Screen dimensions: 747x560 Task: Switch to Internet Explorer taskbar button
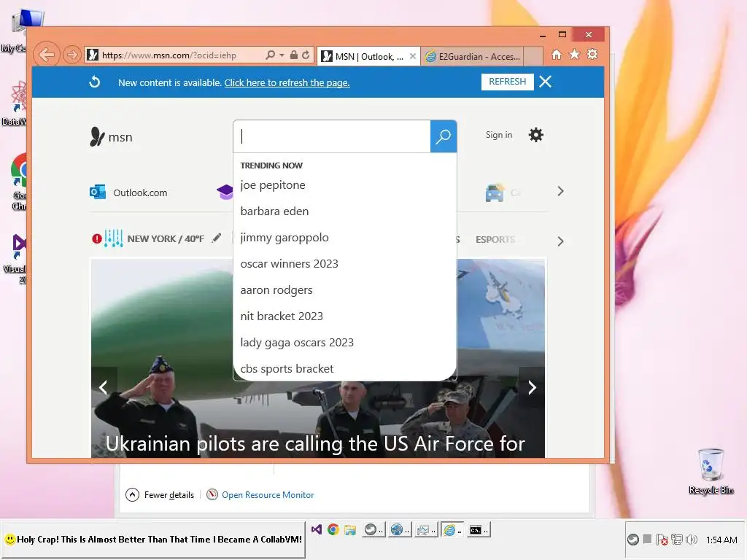click(x=452, y=529)
